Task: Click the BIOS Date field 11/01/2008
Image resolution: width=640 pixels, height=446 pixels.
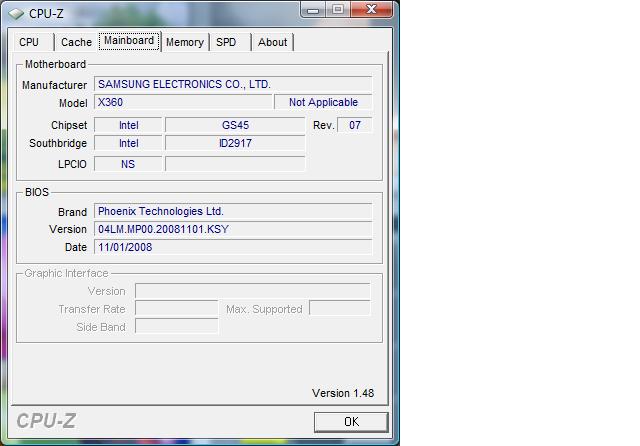Action: [x=233, y=247]
